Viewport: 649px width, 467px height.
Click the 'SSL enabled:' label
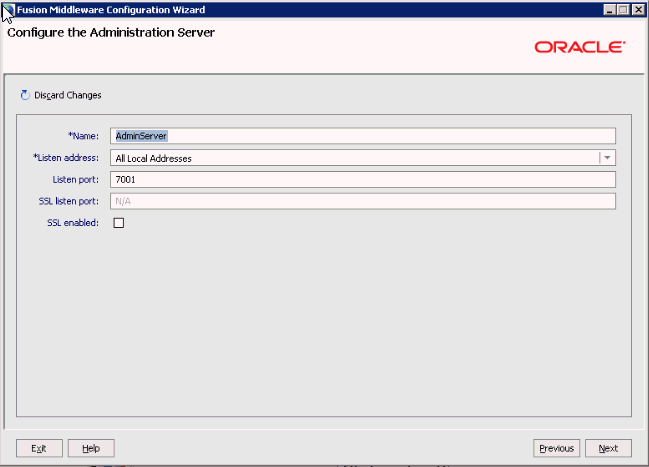[73, 223]
